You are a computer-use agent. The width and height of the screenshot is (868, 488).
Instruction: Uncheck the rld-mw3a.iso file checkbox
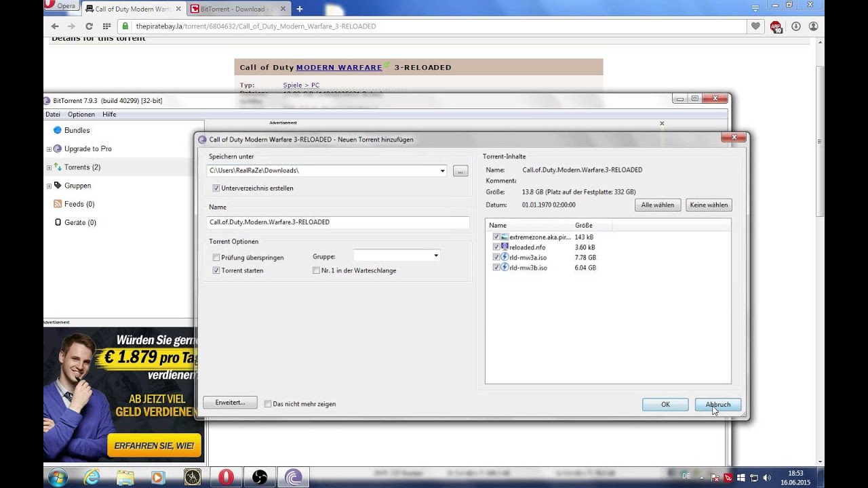point(496,258)
